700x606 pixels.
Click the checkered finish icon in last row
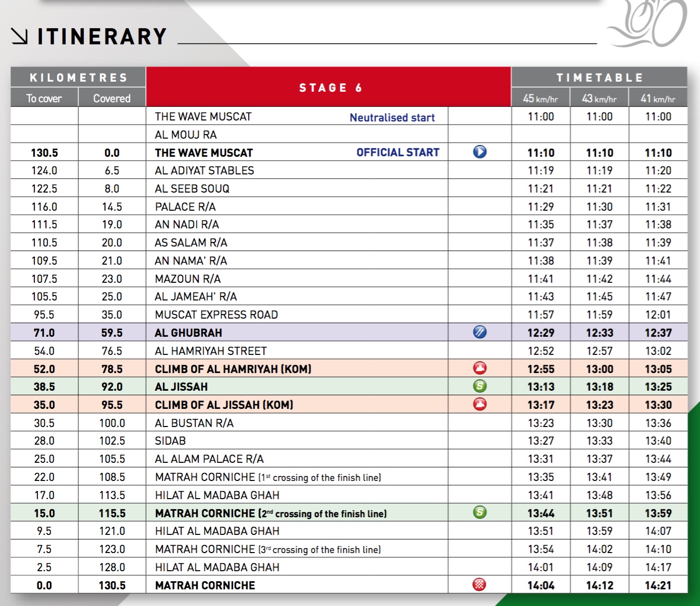tap(480, 585)
